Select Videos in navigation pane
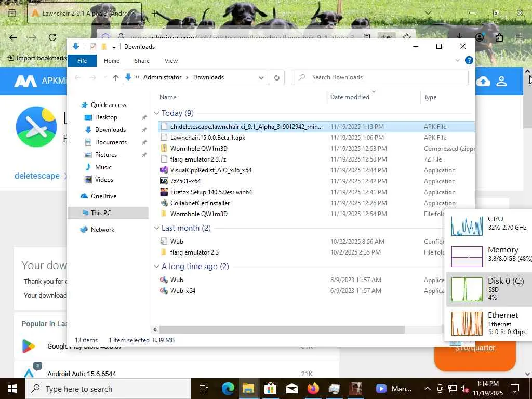 (x=104, y=179)
